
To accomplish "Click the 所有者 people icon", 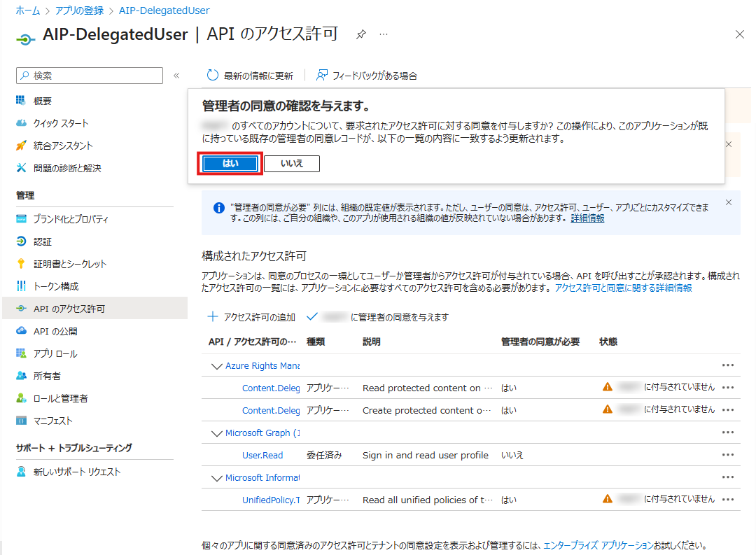I will pyautogui.click(x=21, y=376).
